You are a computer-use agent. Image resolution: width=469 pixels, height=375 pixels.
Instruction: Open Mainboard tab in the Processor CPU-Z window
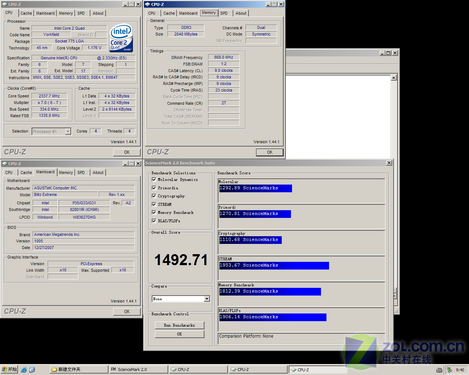(x=45, y=13)
